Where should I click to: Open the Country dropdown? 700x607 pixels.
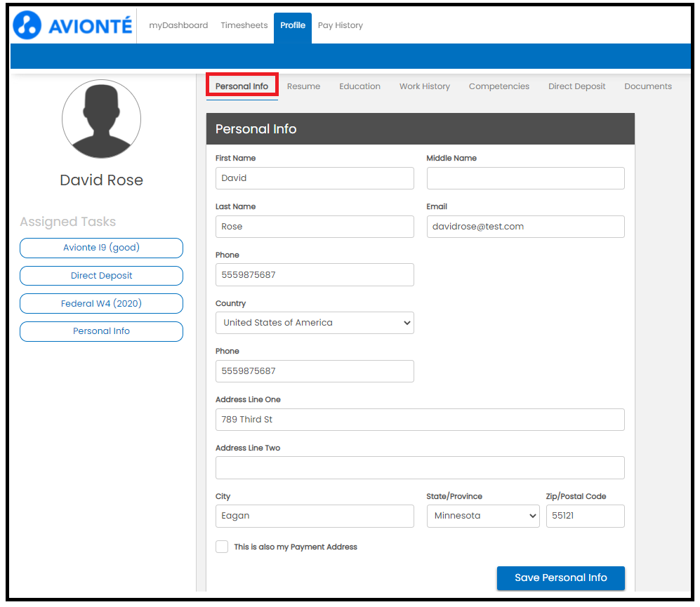click(315, 323)
